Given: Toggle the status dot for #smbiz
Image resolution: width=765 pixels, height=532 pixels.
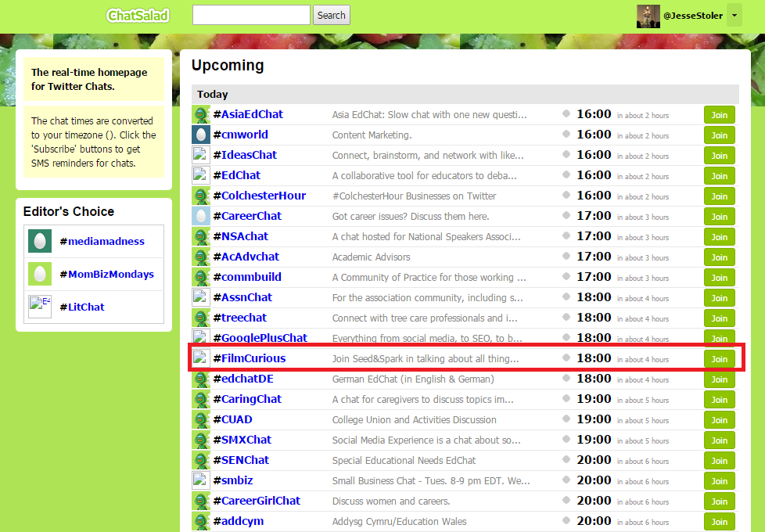Looking at the screenshot, I should [566, 480].
